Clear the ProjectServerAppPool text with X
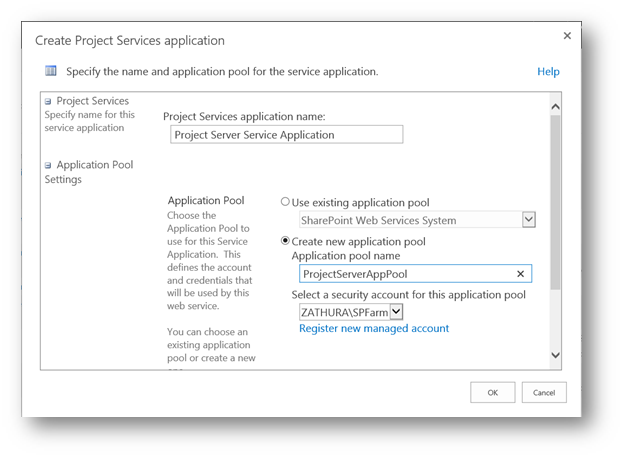This screenshot has width=624, height=459. (520, 274)
